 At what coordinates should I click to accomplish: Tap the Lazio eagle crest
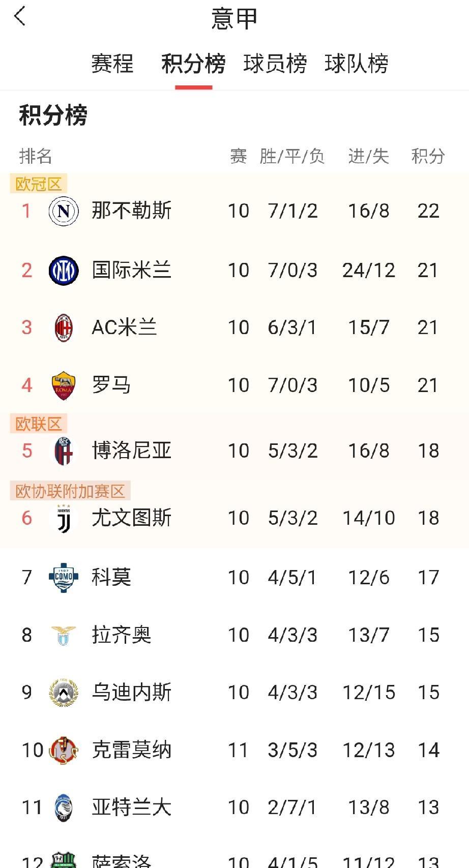tap(64, 635)
